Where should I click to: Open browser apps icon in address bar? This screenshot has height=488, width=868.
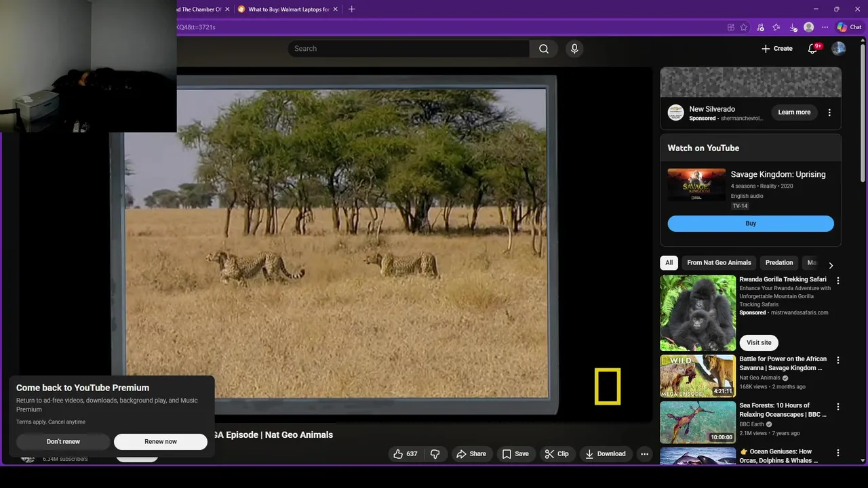point(730,27)
